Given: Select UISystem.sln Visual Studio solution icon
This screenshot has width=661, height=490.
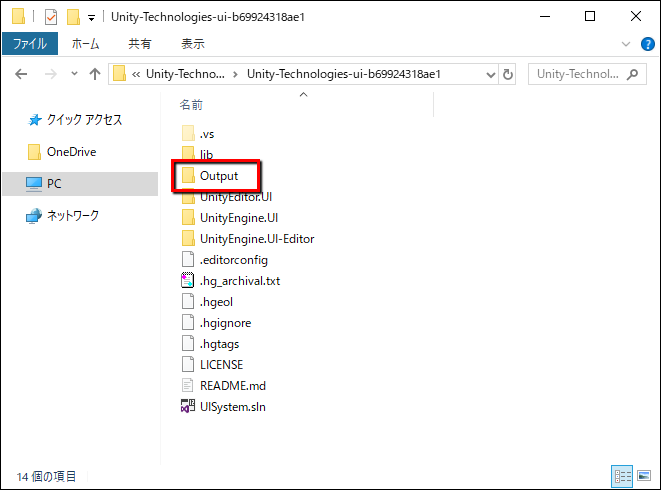Looking at the screenshot, I should pos(188,407).
